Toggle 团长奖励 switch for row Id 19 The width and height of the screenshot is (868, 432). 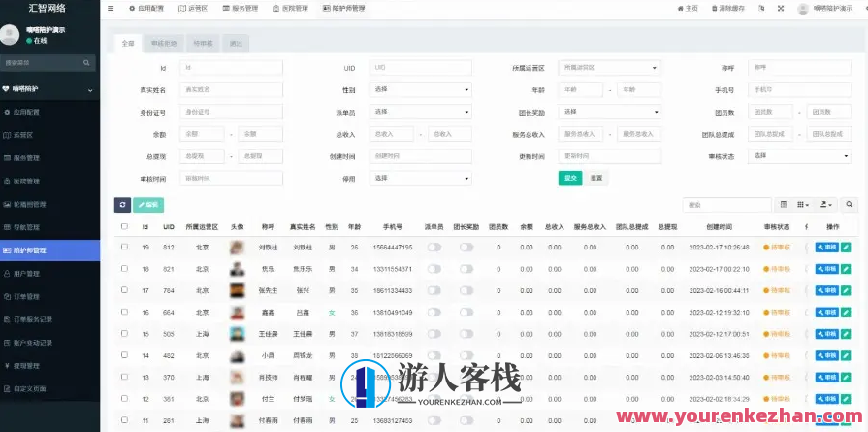tap(466, 247)
